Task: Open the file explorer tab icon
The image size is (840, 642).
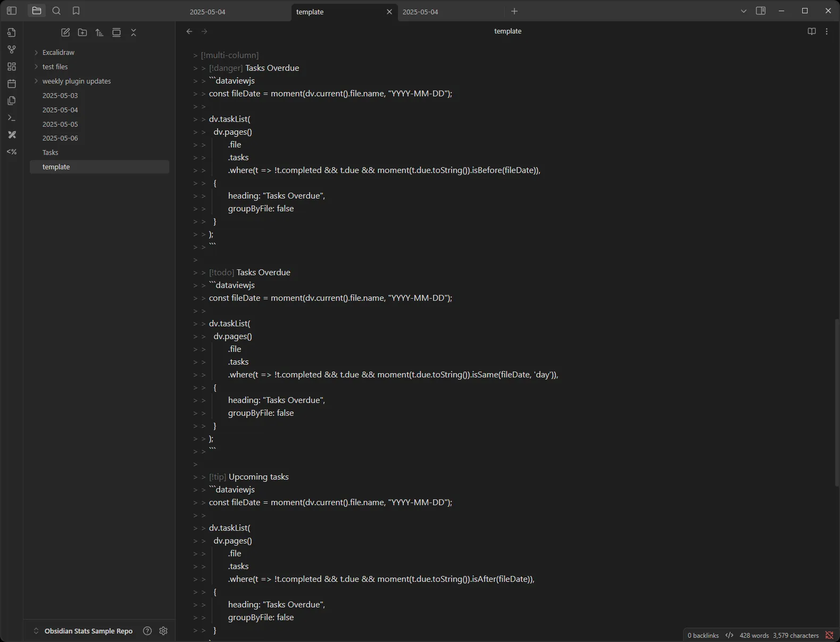Action: tap(37, 11)
